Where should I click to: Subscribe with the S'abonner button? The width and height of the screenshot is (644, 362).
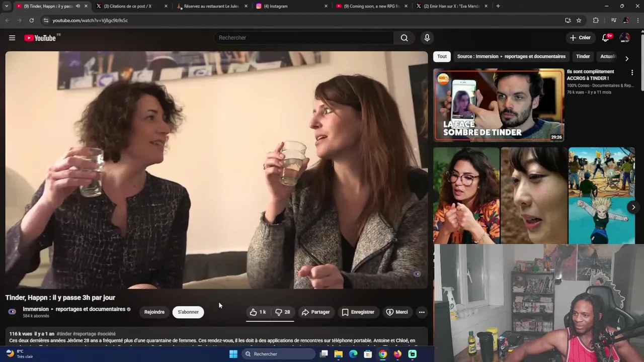[x=188, y=312]
